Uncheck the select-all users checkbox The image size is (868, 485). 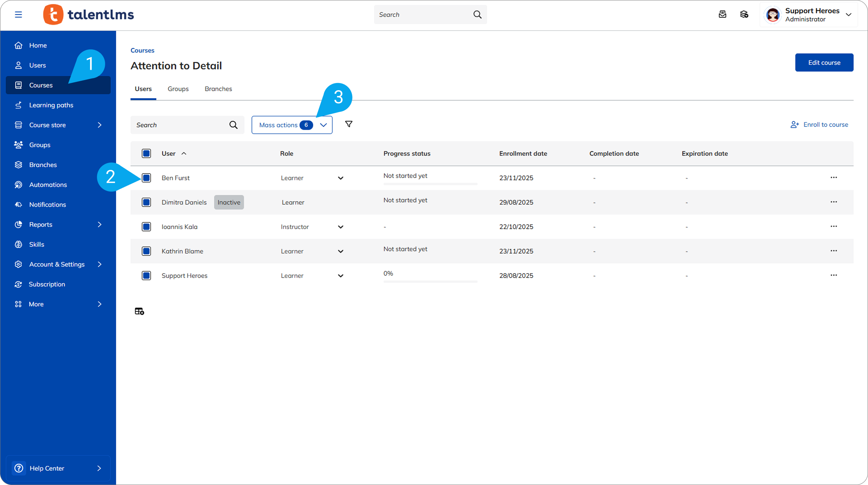click(x=146, y=153)
